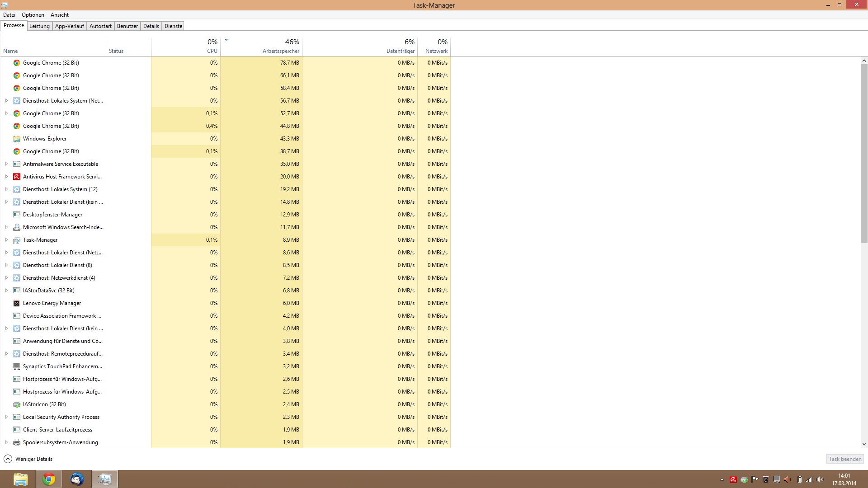
Task: Click the Lenovo Energy Manager process icon
Action: coord(17,303)
